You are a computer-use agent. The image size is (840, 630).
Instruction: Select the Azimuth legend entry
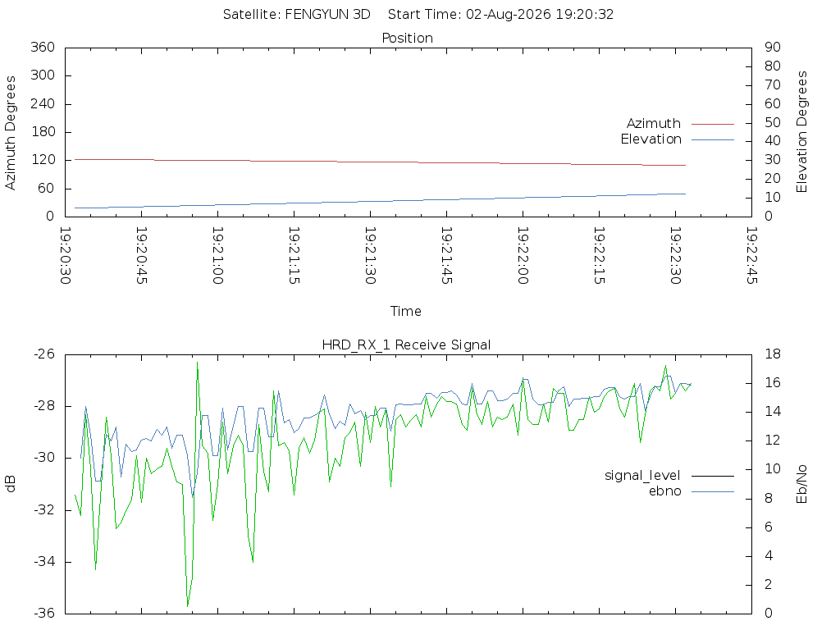[654, 123]
